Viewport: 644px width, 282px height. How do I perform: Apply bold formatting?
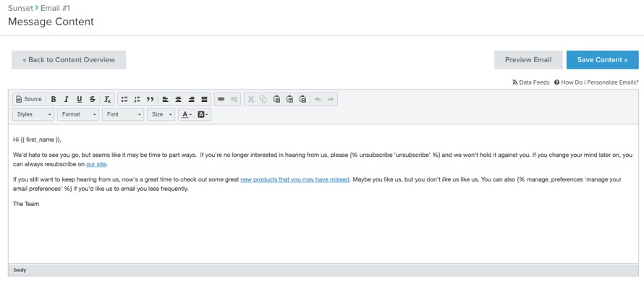[54, 99]
